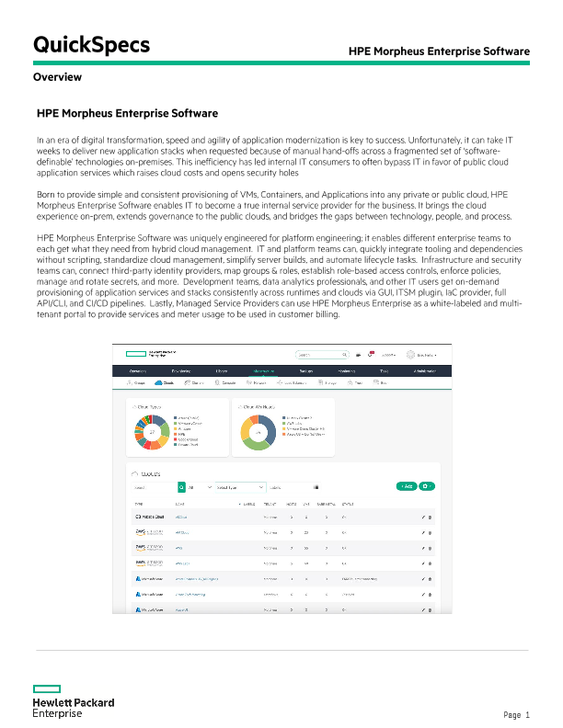Image resolution: width=563 pixels, height=728 pixels.
Task: Open the Storage sub-navigation icon
Action: [320, 382]
